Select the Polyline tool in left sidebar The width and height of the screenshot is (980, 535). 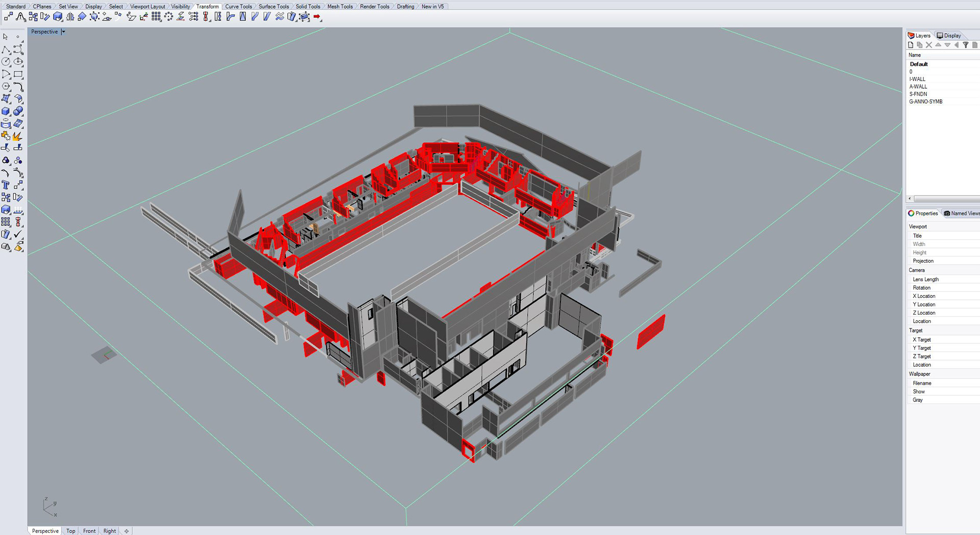click(6, 49)
